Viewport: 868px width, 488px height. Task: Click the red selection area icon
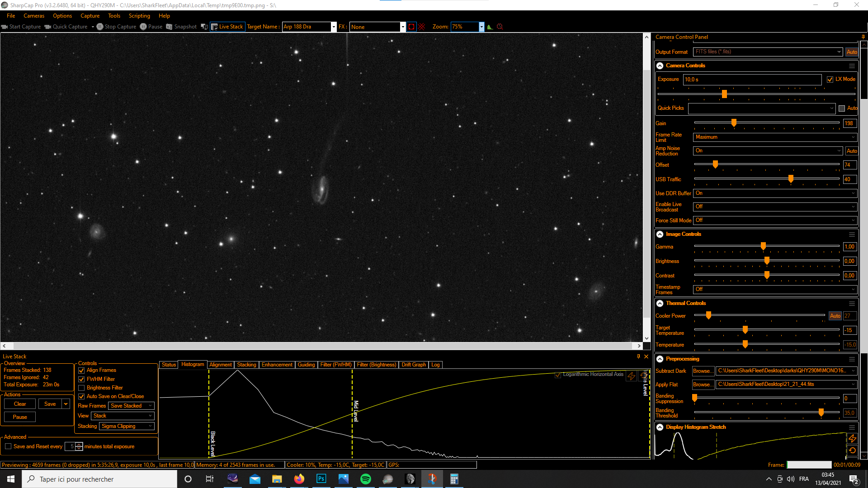tap(411, 27)
